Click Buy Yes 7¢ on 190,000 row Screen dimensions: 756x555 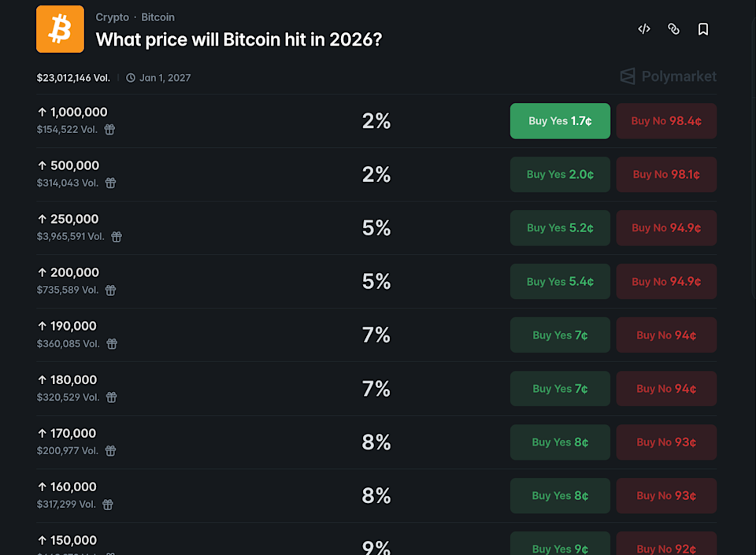pyautogui.click(x=560, y=335)
